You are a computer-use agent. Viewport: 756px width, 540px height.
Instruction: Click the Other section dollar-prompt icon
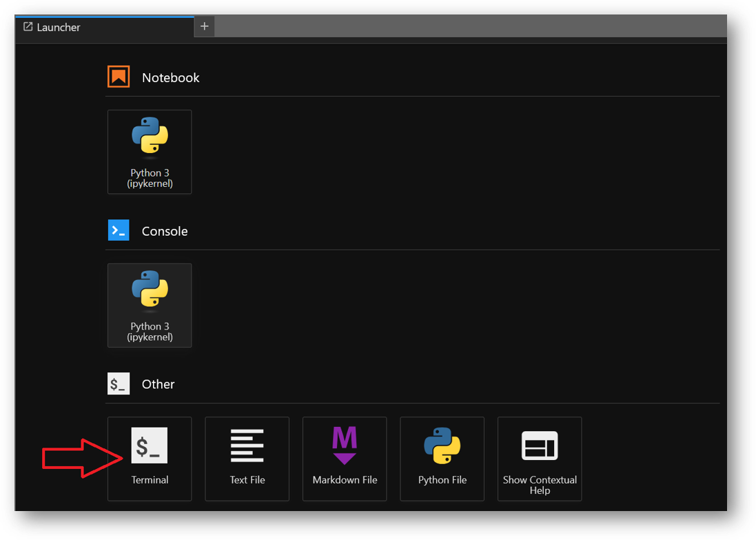[x=118, y=383]
